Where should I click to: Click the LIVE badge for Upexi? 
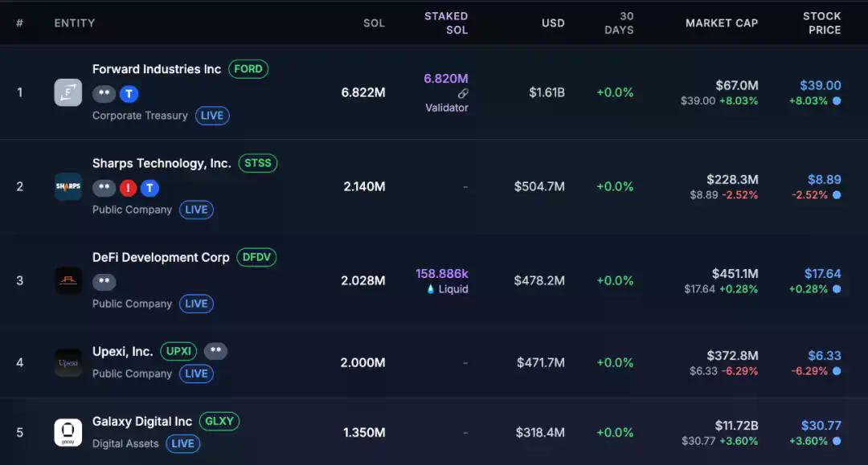[x=196, y=373]
